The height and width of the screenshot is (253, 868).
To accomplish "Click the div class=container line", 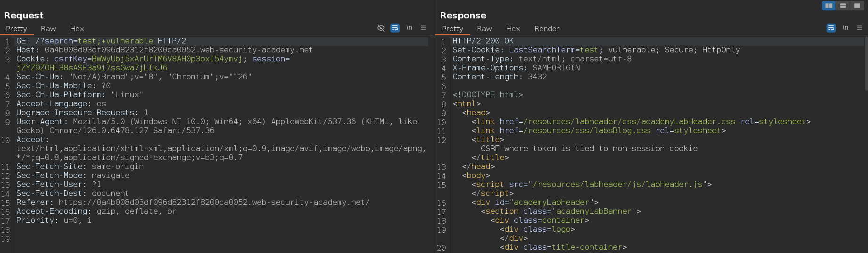I will pos(540,220).
